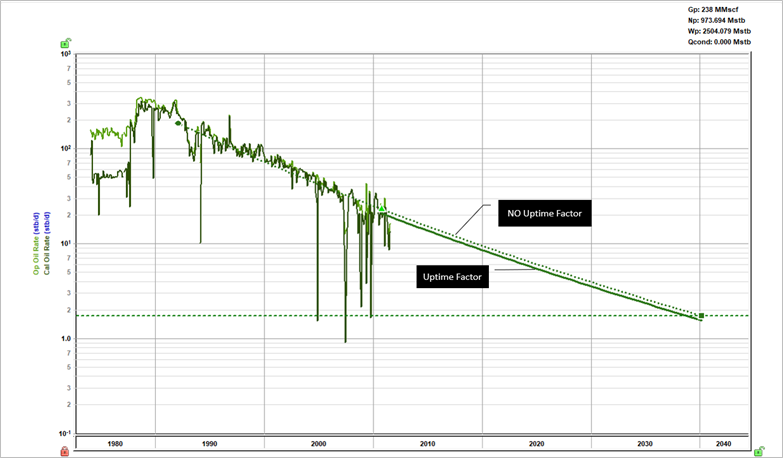Select the Uptime Factor annotation box
Screen dimensions: 783x458
click(452, 277)
